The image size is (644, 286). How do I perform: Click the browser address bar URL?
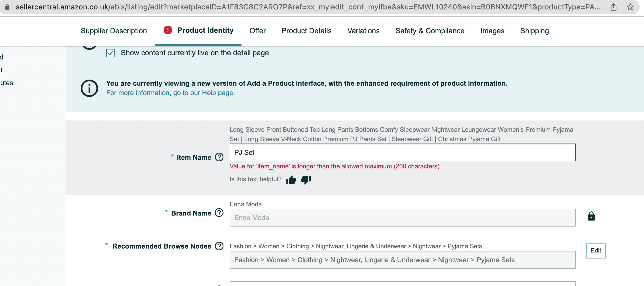tap(307, 7)
